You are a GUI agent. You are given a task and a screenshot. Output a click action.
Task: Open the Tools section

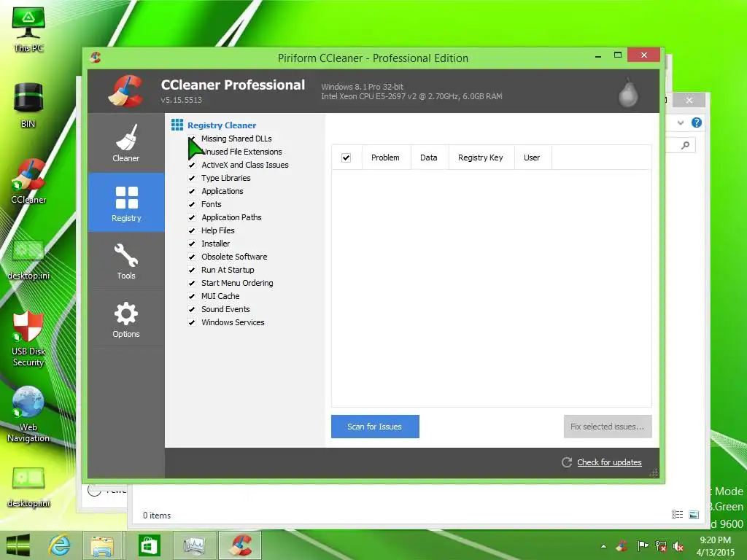[126, 261]
